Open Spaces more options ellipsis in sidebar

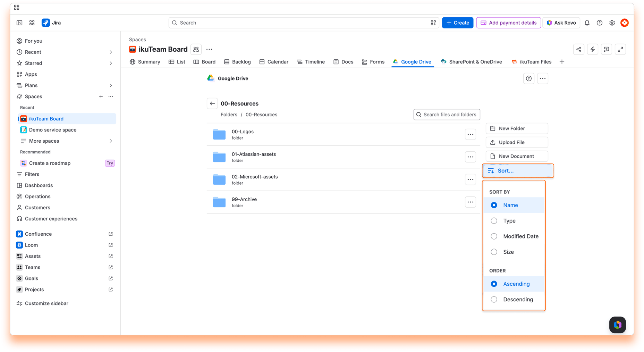coord(111,97)
